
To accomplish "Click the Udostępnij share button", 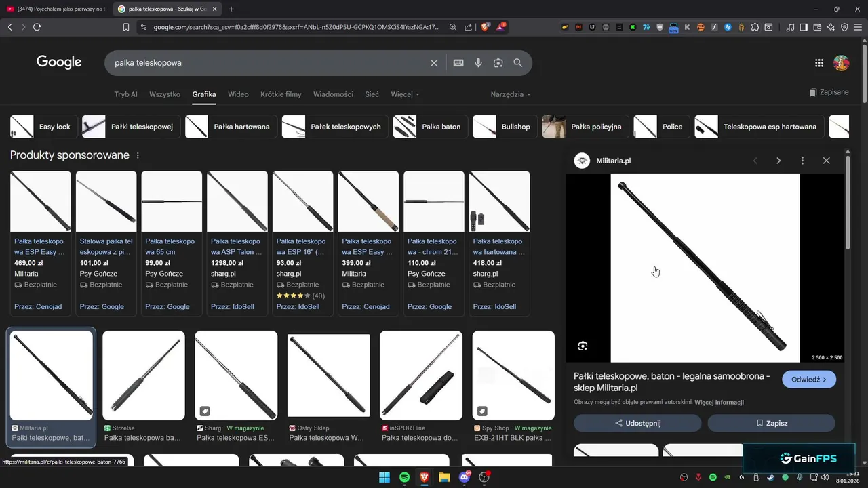I will pos(637,423).
